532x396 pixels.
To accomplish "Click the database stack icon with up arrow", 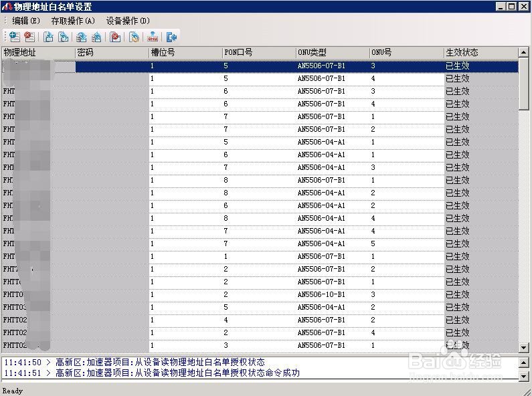I will tap(96, 37).
